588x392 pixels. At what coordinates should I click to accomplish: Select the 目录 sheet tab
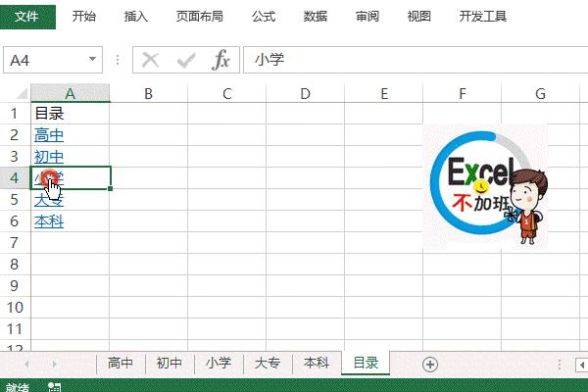(x=366, y=364)
